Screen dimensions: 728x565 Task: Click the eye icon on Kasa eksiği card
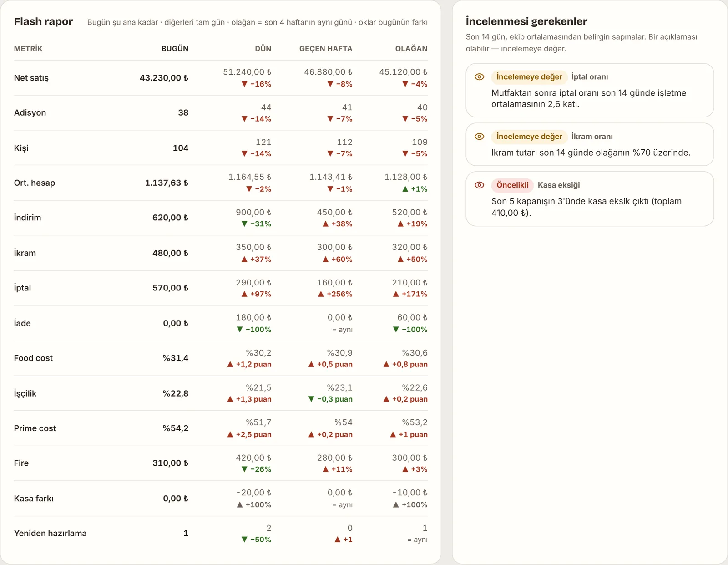pyautogui.click(x=479, y=185)
